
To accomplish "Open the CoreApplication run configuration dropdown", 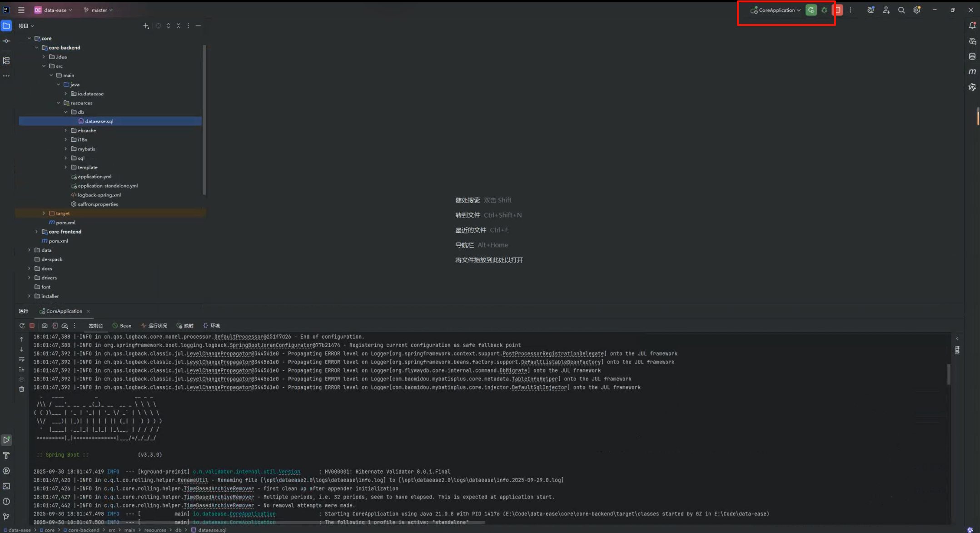I will 776,10.
